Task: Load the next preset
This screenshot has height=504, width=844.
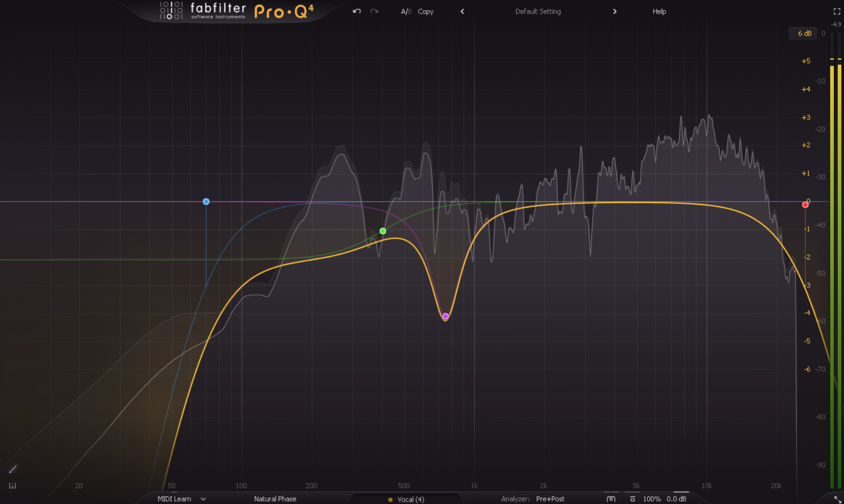Action: (x=614, y=12)
